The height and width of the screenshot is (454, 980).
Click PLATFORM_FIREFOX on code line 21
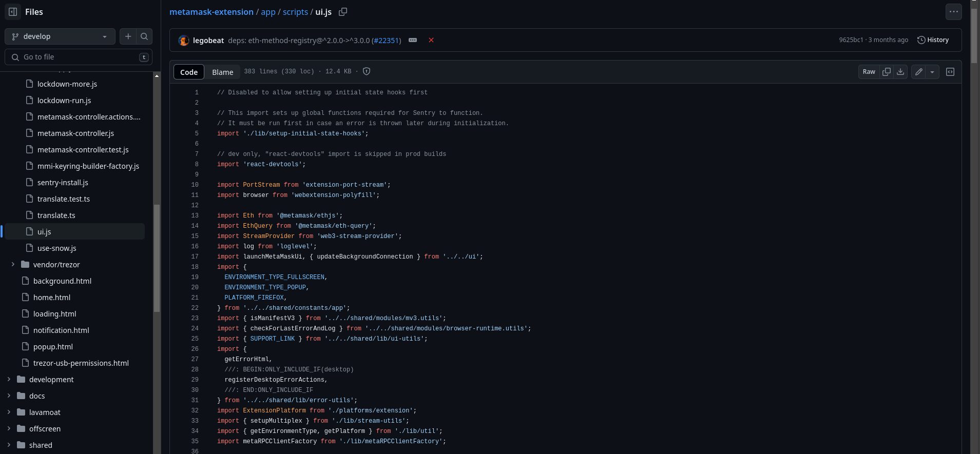(254, 298)
